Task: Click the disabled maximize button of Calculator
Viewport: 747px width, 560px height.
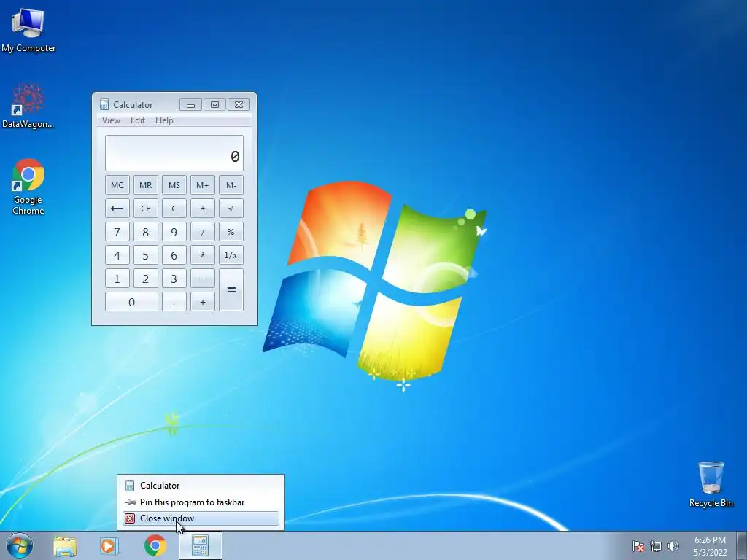Action: 215,105
